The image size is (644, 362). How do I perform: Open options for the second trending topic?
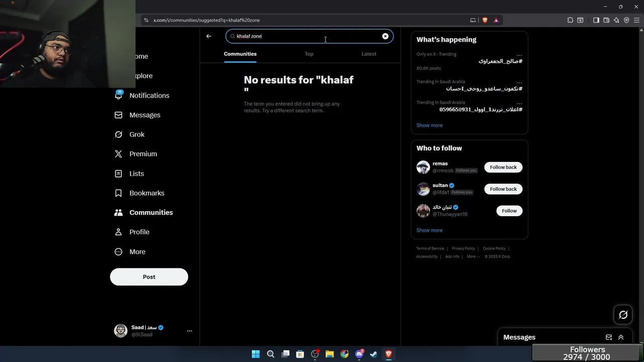[x=519, y=82]
